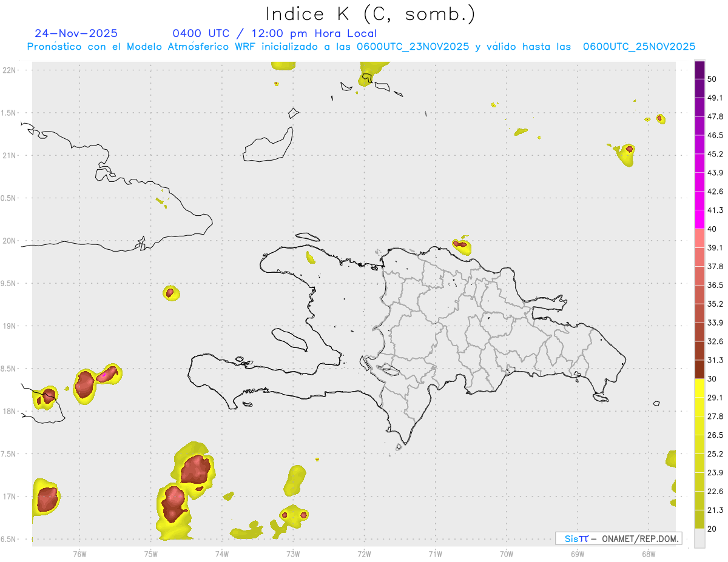Click the '20N' latitude label

point(10,241)
